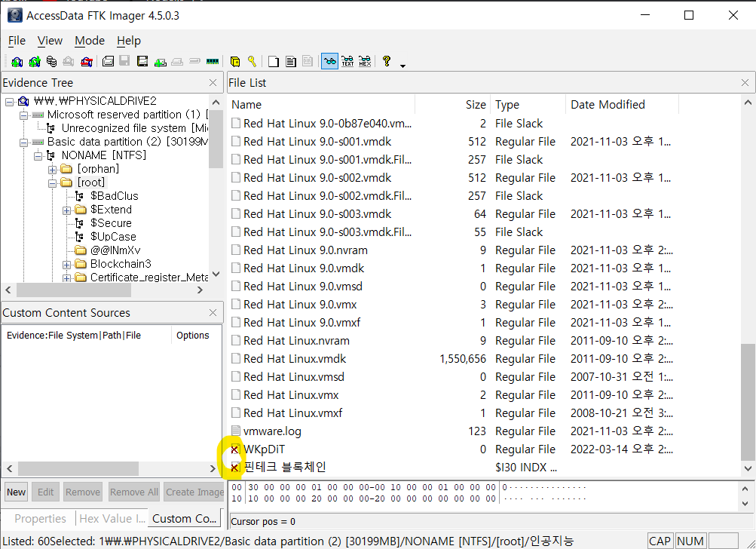Collapse the PHYSICALDRIVE2 tree node

pos(9,101)
